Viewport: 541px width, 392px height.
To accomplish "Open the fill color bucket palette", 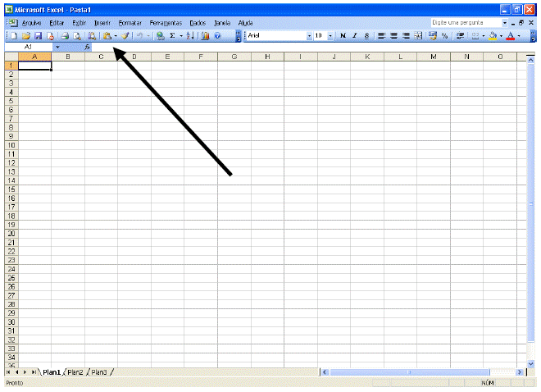I will pyautogui.click(x=493, y=36).
